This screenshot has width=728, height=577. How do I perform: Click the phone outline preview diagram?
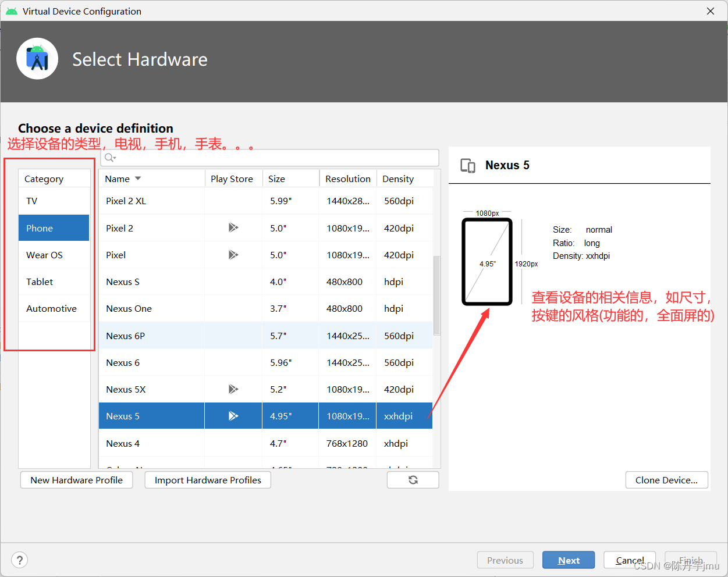point(487,262)
